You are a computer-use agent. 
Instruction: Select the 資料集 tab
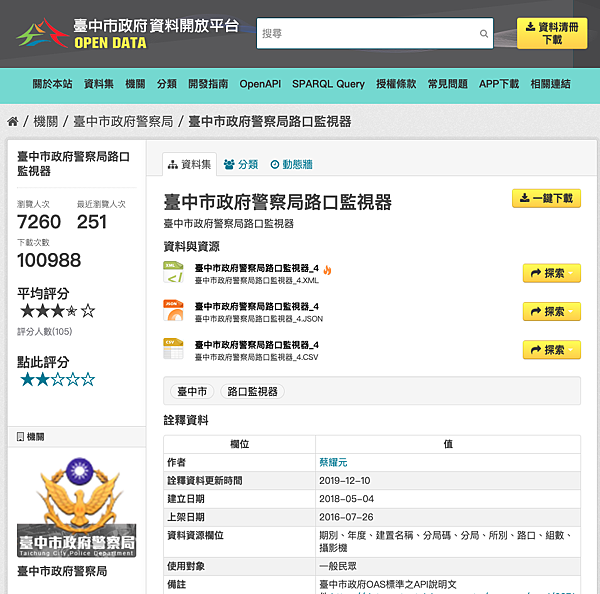(189, 165)
